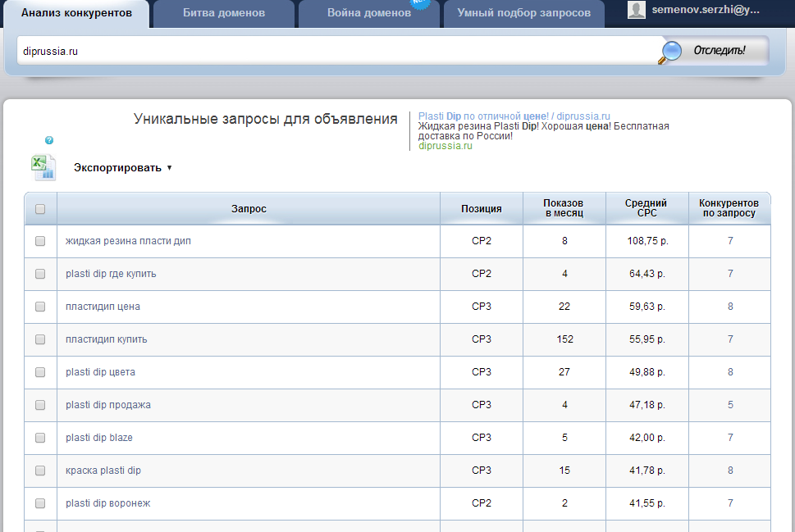Click the magnifying glass search icon

(x=670, y=52)
